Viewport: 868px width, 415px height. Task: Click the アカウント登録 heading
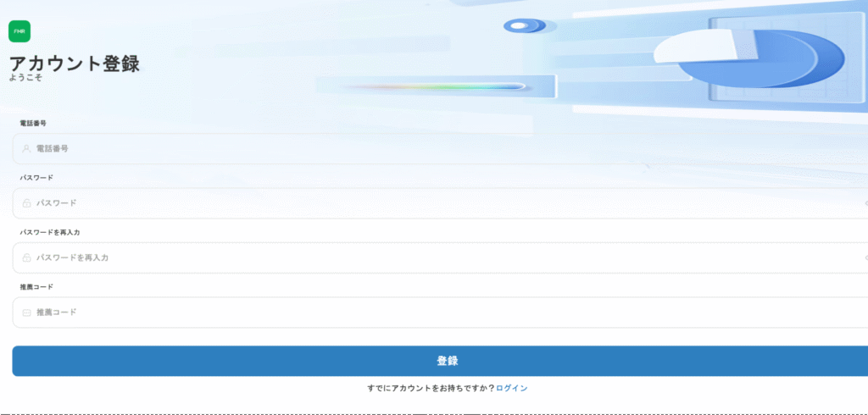pos(75,64)
